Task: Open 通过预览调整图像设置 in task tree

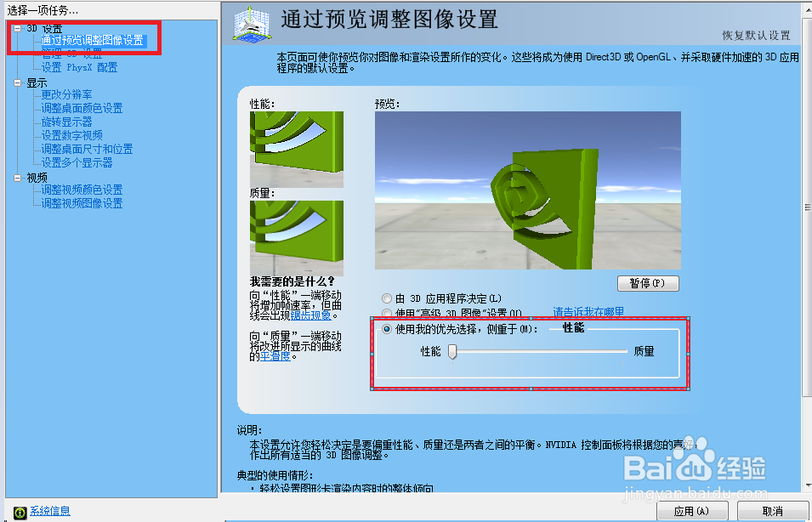Action: tap(93, 41)
